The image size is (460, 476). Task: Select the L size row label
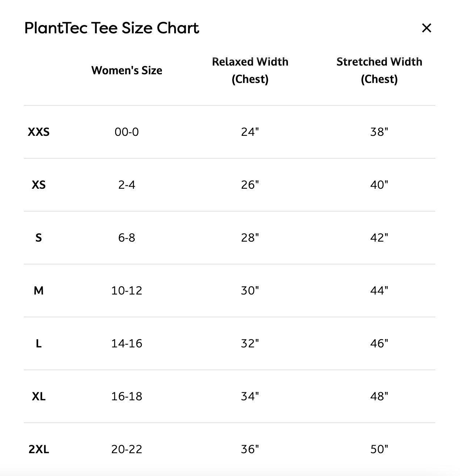click(39, 343)
